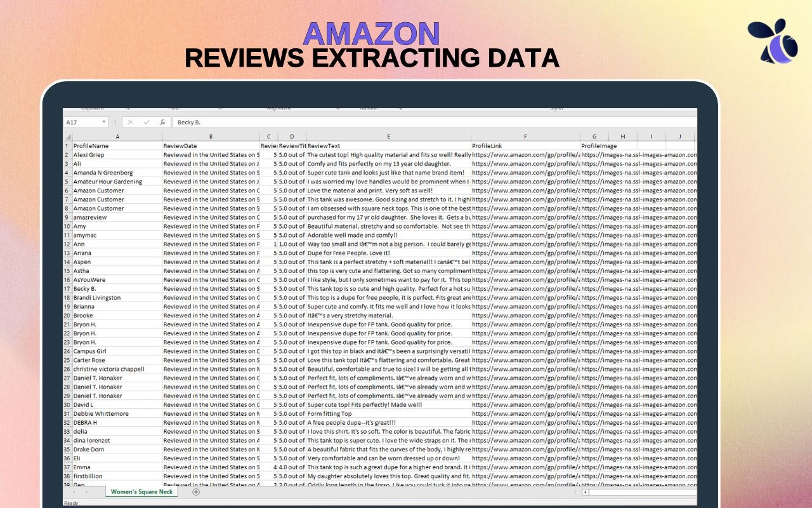Click the Amateur Hour Gardening cell
The height and width of the screenshot is (508, 812).
click(117, 181)
